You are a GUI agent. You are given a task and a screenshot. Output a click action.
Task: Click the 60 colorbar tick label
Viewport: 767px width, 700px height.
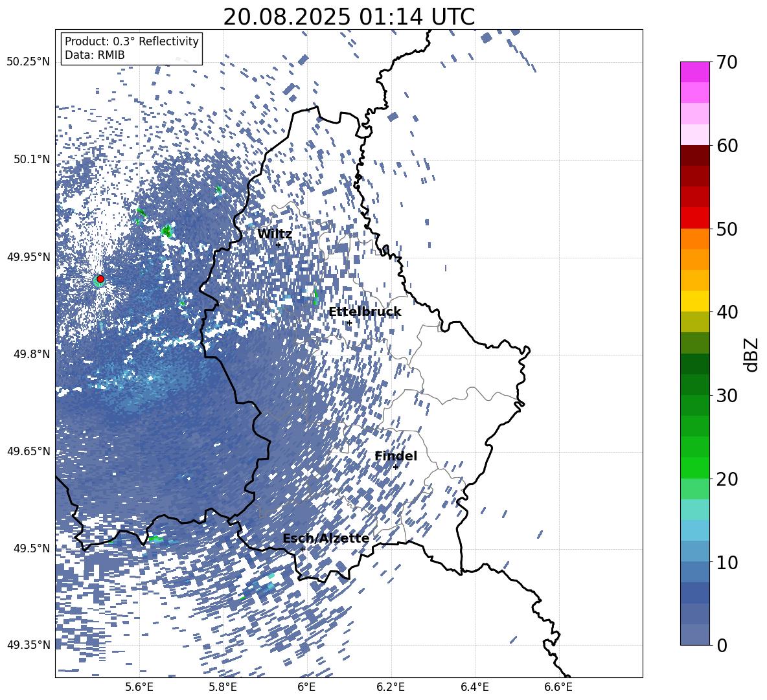pyautogui.click(x=727, y=146)
